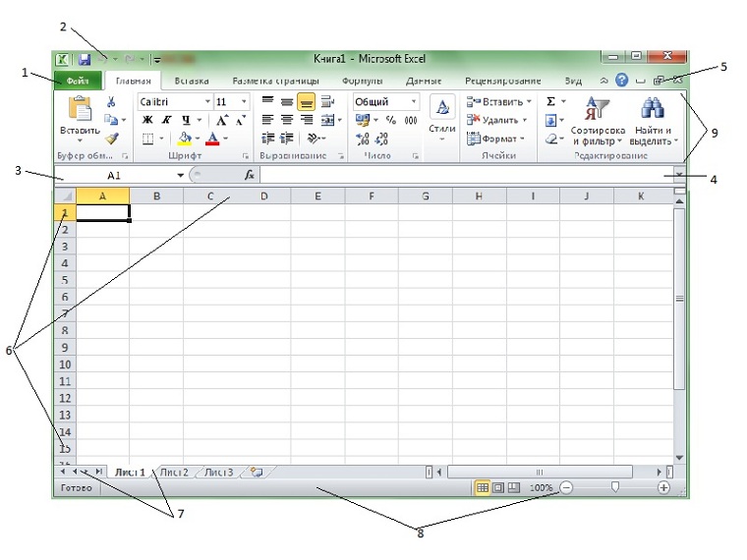Switch to Normal view in status bar

(x=483, y=487)
